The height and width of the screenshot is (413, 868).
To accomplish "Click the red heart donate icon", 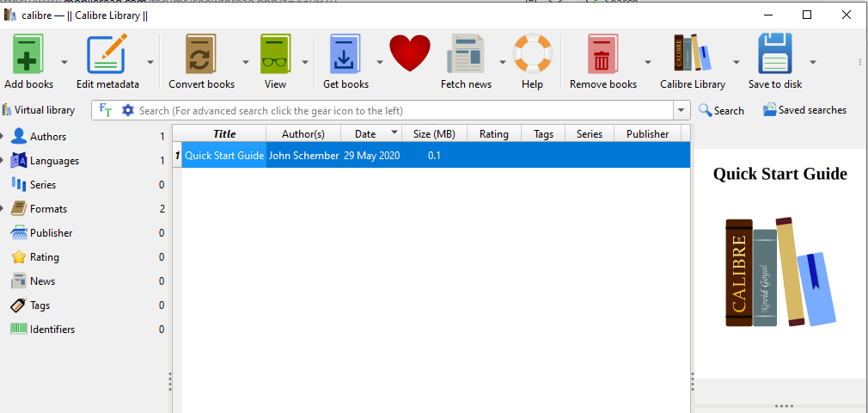I will 410,52.
